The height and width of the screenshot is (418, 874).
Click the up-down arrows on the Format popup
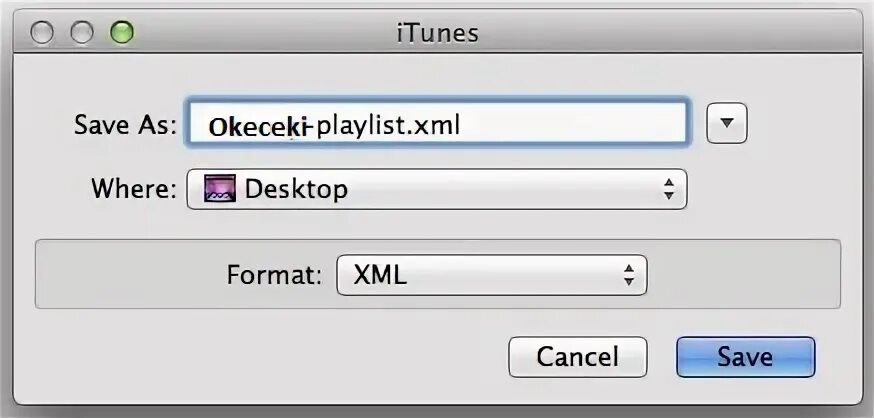click(629, 275)
